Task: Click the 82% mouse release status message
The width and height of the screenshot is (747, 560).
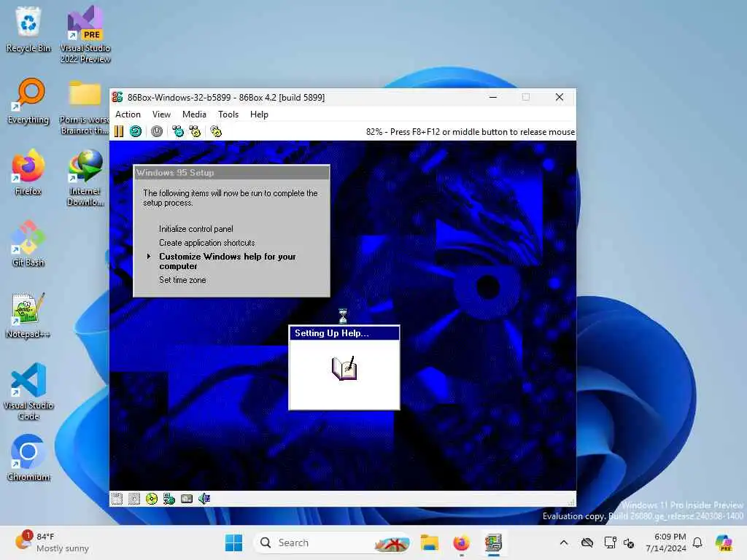Action: pyautogui.click(x=471, y=132)
